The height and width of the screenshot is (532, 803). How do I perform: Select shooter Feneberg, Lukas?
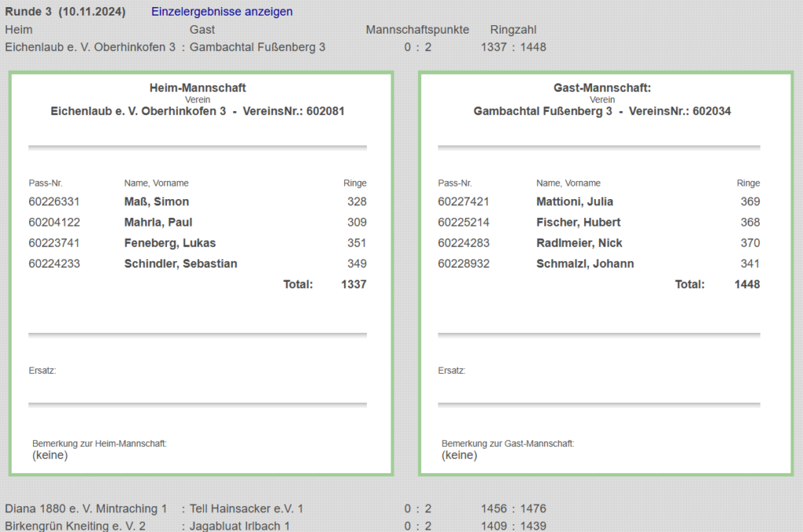click(x=169, y=243)
